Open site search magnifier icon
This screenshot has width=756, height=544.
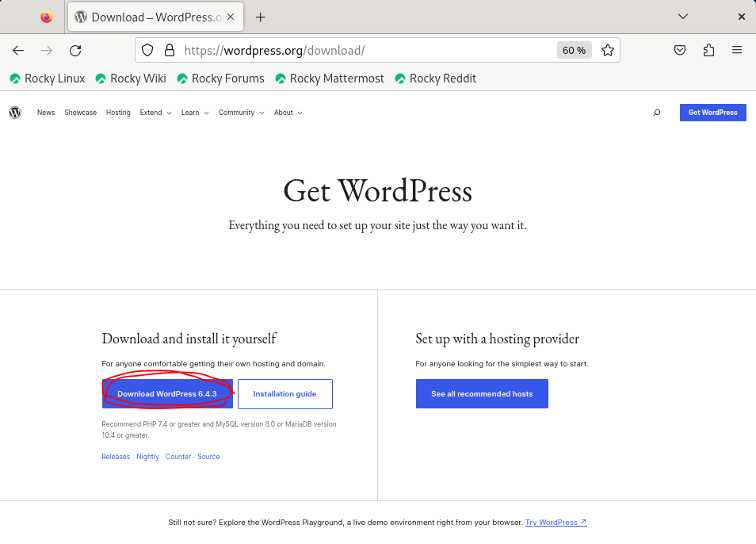657,113
